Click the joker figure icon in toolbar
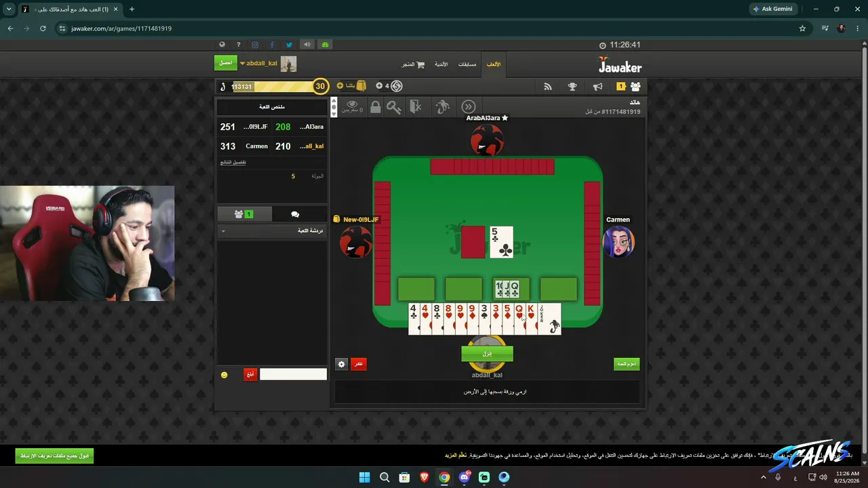The image size is (868, 488). point(442,107)
